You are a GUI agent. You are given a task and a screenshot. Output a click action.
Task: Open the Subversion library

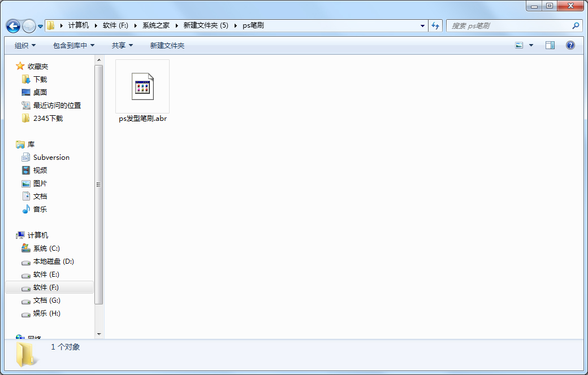click(51, 158)
